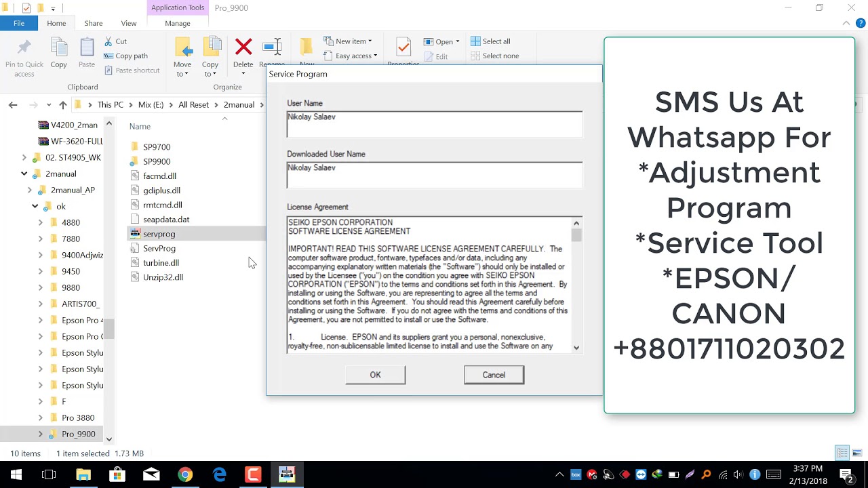Open the Manage tab under Application Tools

point(178,23)
